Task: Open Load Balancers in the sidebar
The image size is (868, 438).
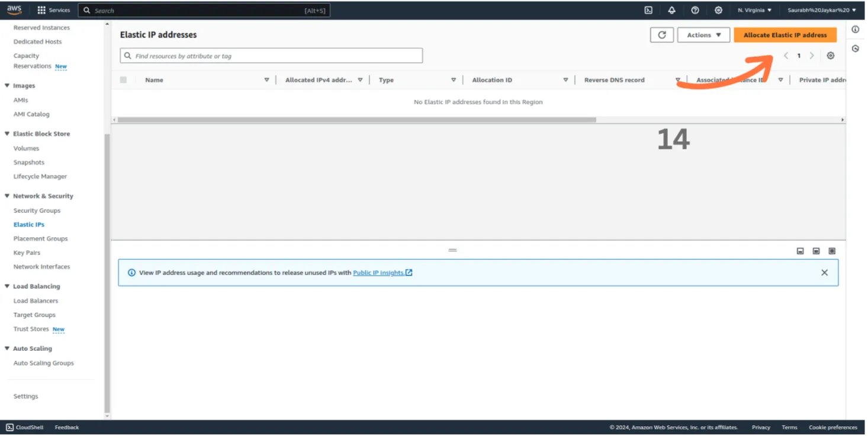Action: (36, 301)
